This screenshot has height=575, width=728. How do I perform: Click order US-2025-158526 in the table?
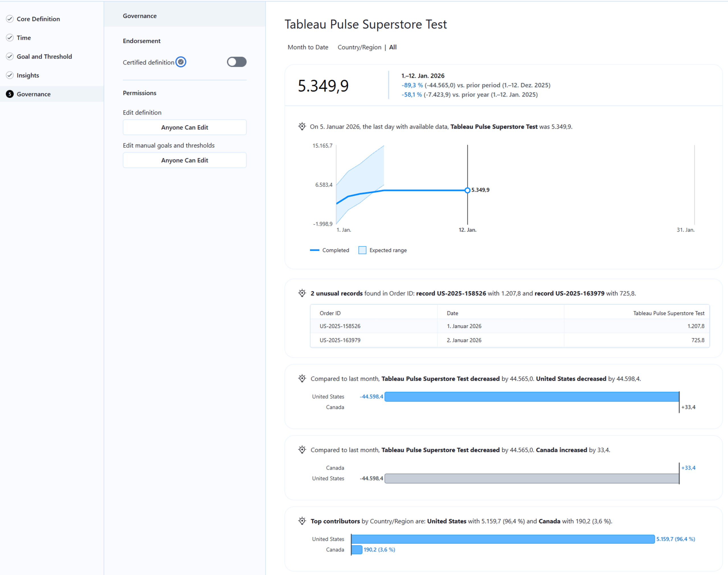pyautogui.click(x=340, y=326)
